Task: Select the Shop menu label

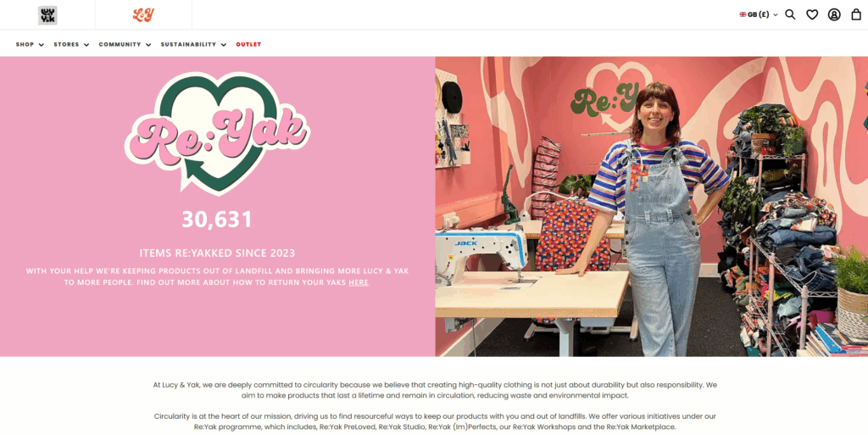Action: pyautogui.click(x=25, y=44)
